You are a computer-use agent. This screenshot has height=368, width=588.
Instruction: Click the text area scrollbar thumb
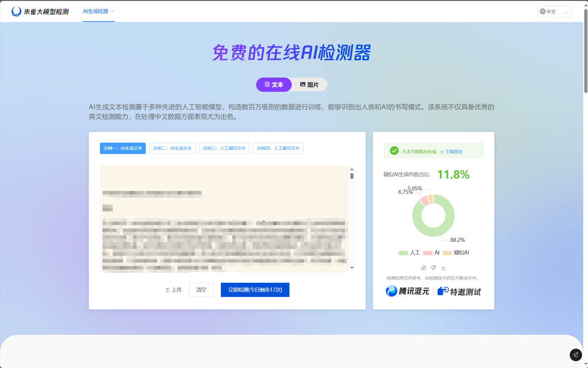click(x=352, y=176)
